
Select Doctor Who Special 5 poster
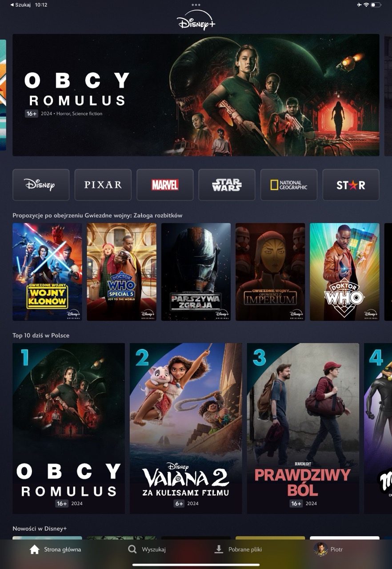(121, 272)
